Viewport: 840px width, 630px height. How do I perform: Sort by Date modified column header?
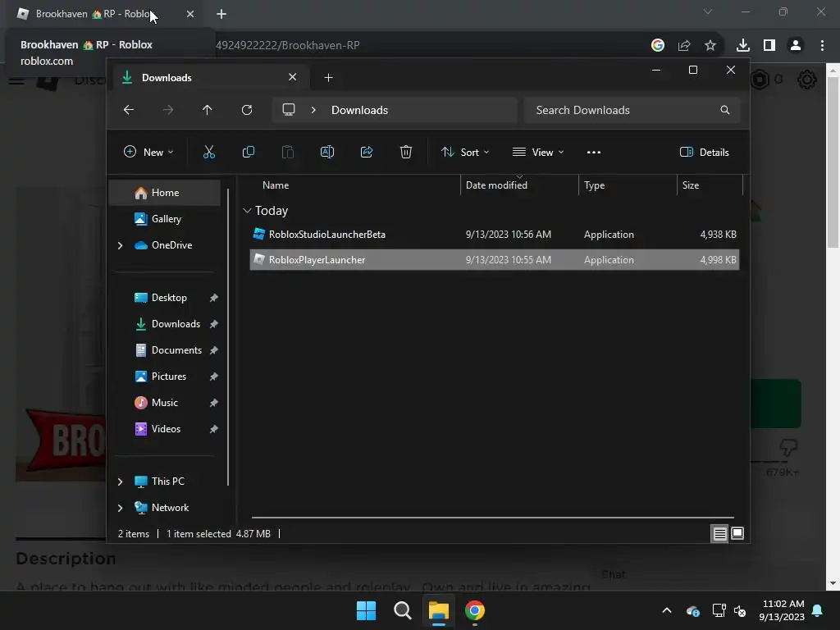(519, 185)
